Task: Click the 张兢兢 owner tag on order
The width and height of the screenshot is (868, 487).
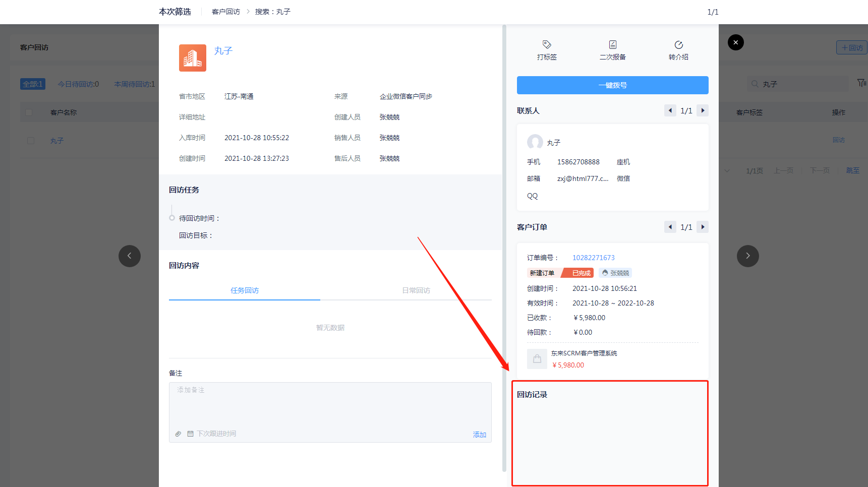Action: pyautogui.click(x=615, y=273)
